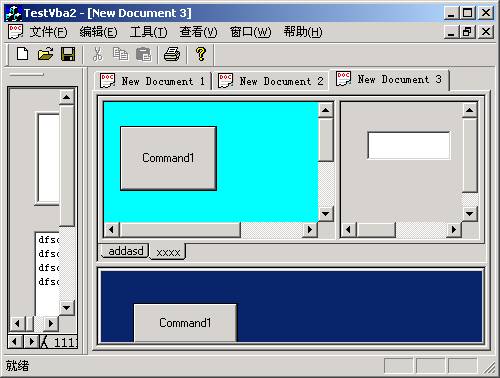Print with the printer icon
The width and height of the screenshot is (500, 378).
click(172, 54)
